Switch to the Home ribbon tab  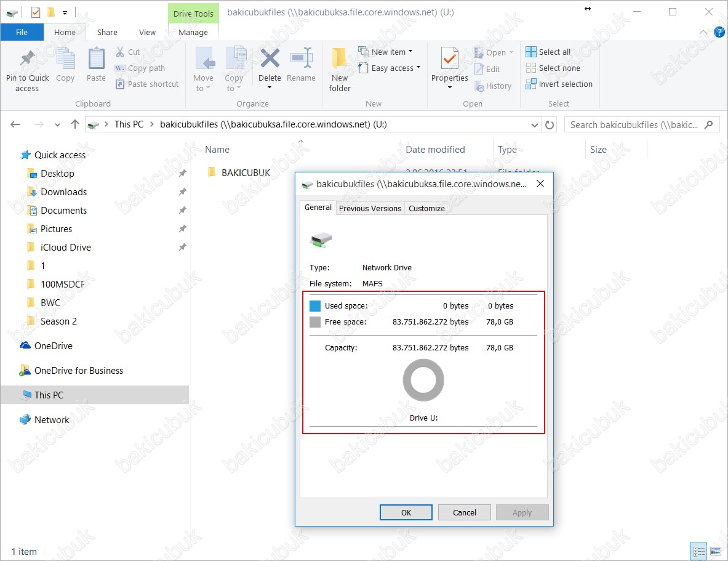click(65, 32)
